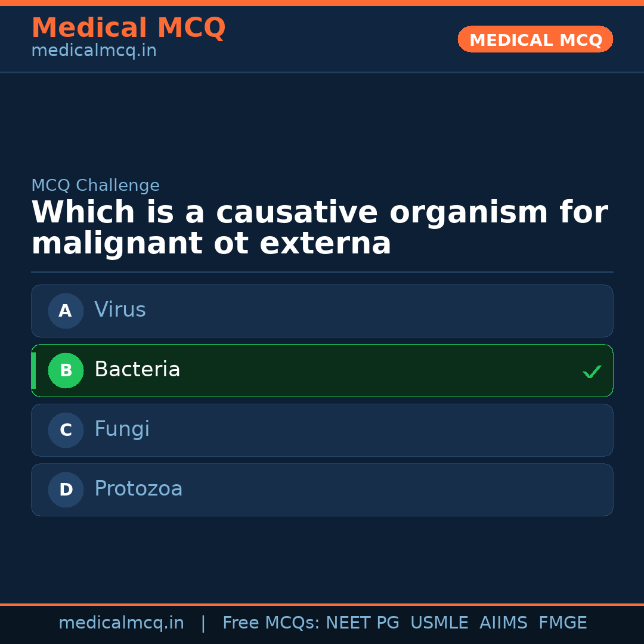The image size is (644, 644).
Task: Click the green B badge icon
Action: tap(66, 370)
